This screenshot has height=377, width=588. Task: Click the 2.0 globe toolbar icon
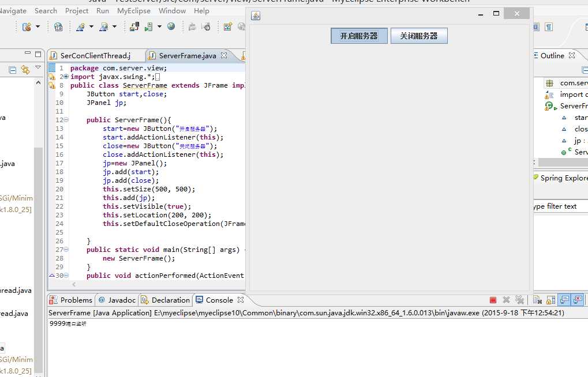pos(58,27)
